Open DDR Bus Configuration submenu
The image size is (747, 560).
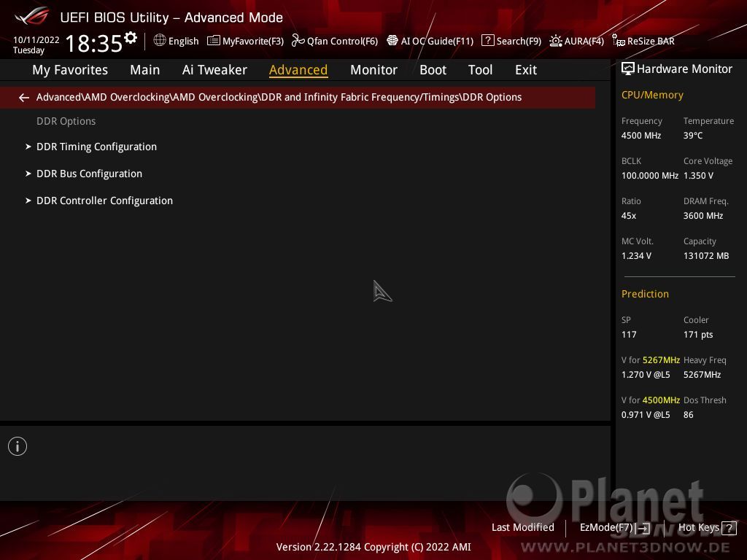click(x=89, y=174)
